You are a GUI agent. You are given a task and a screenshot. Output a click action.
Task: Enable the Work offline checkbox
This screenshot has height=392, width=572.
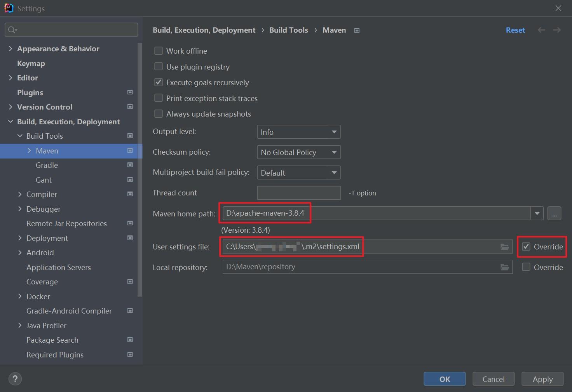pos(159,51)
